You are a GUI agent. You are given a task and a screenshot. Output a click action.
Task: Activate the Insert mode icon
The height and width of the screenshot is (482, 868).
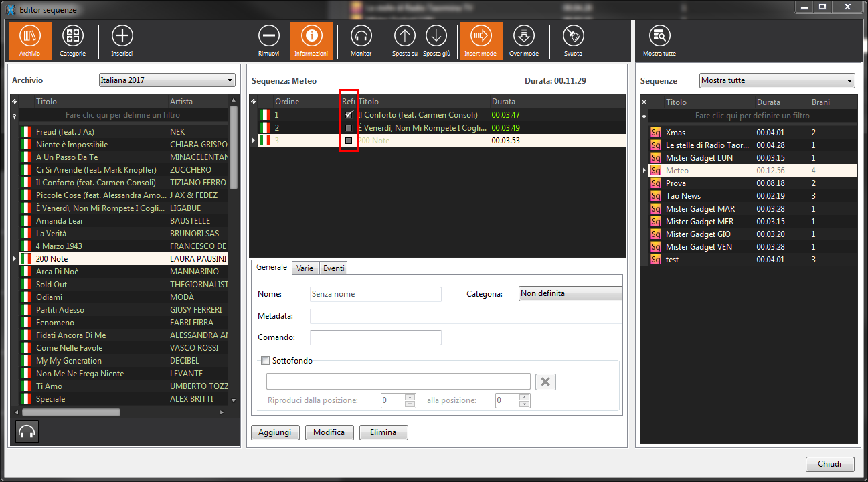(x=481, y=41)
